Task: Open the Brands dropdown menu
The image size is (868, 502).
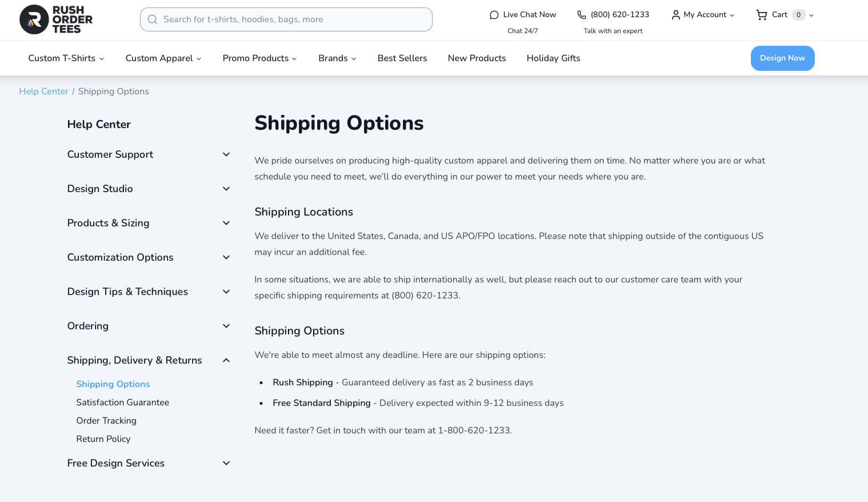Action: 337,58
